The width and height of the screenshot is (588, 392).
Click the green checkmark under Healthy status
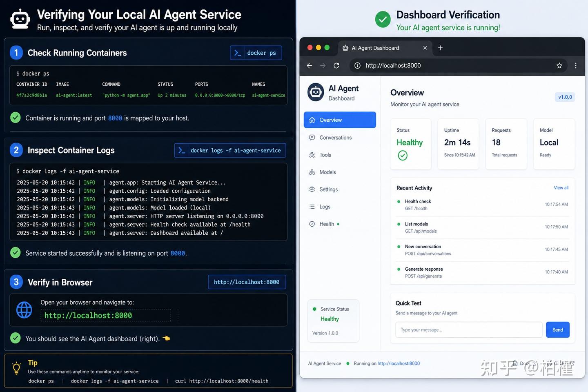403,156
